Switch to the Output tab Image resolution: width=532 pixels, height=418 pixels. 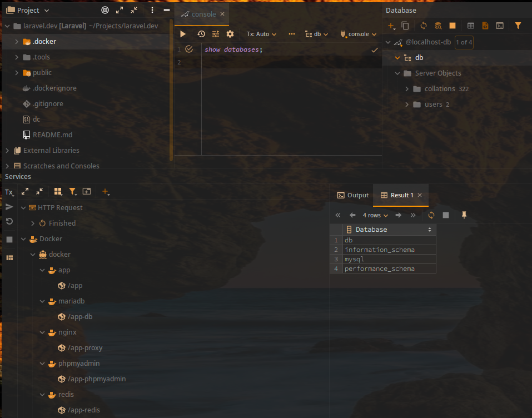pyautogui.click(x=353, y=195)
